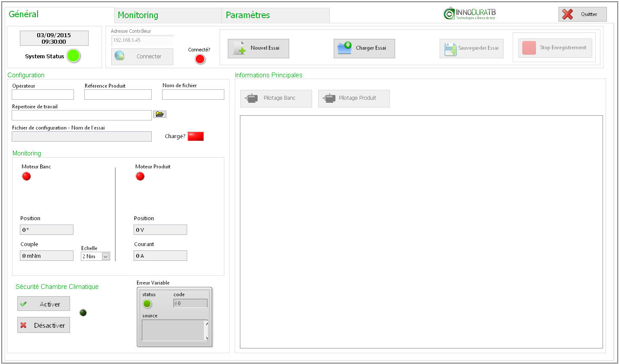Open the Echelle 2 Nm dropdown
This screenshot has height=364, width=619.
[105, 256]
